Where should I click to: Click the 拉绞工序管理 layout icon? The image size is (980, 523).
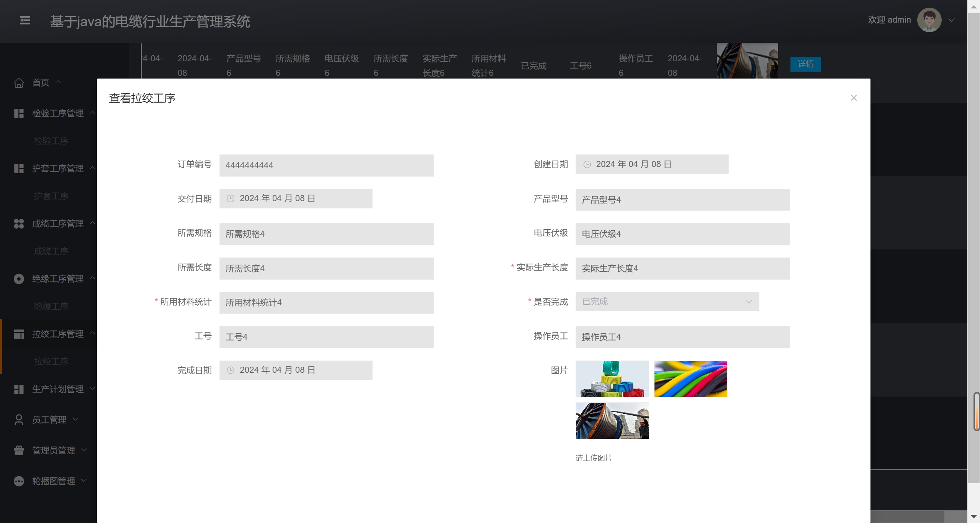pos(19,334)
